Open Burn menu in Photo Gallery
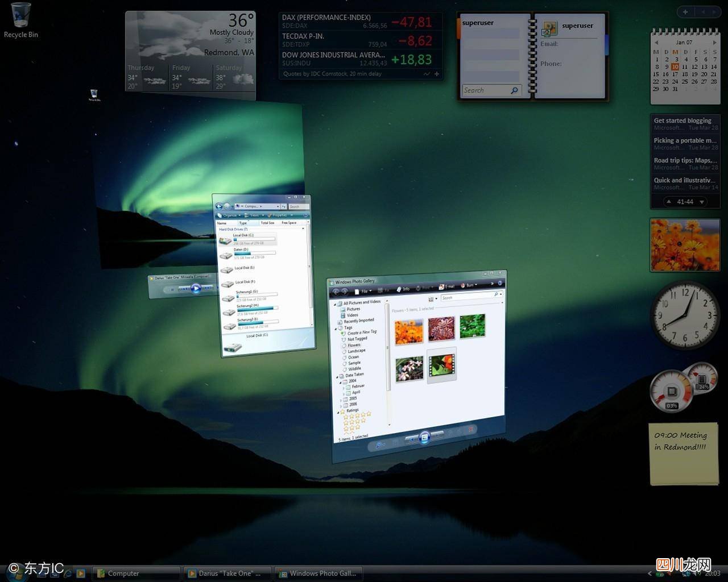728x582 pixels. [x=470, y=285]
